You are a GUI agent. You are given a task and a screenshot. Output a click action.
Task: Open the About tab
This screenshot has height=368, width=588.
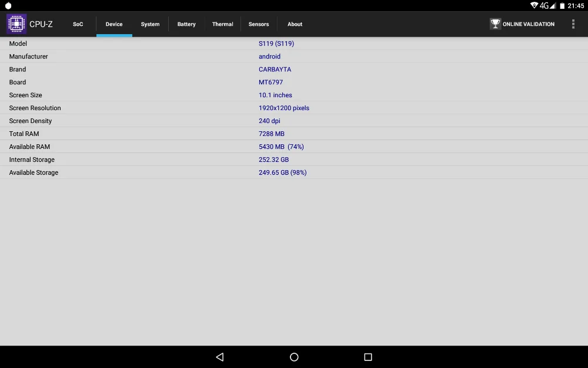click(x=295, y=24)
